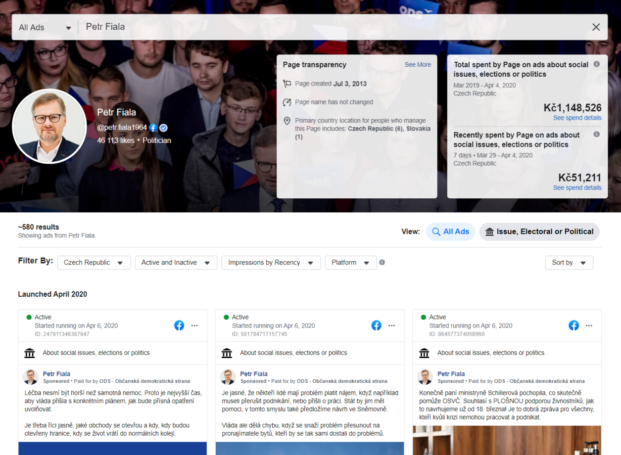Select the 46 113 likes • Politician text
Screen dimensions: 621x455
coord(134,141)
